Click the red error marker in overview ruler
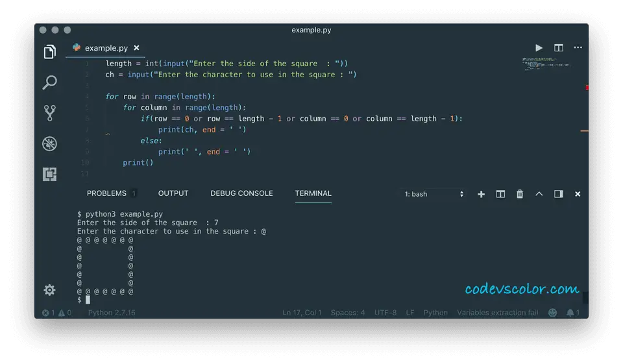The width and height of the screenshot is (623, 364). click(587, 88)
